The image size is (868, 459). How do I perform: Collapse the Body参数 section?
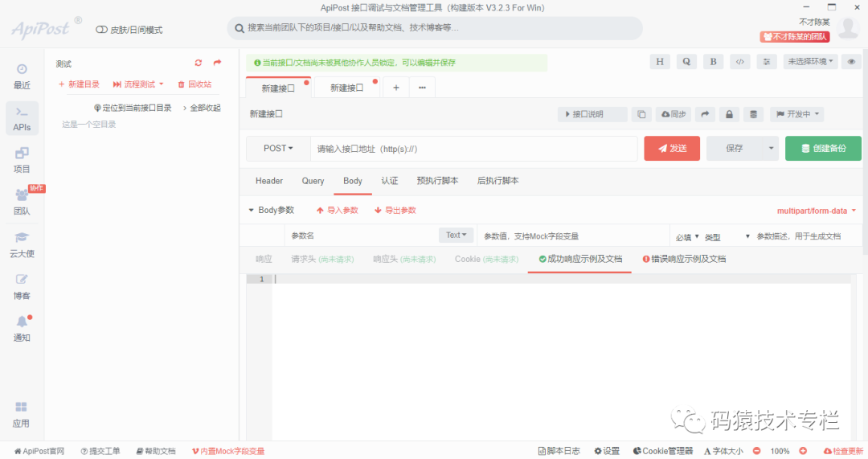pyautogui.click(x=272, y=210)
